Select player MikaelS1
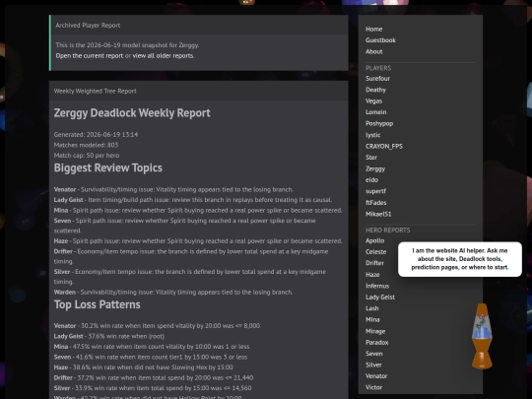The width and height of the screenshot is (532, 399). (378, 214)
